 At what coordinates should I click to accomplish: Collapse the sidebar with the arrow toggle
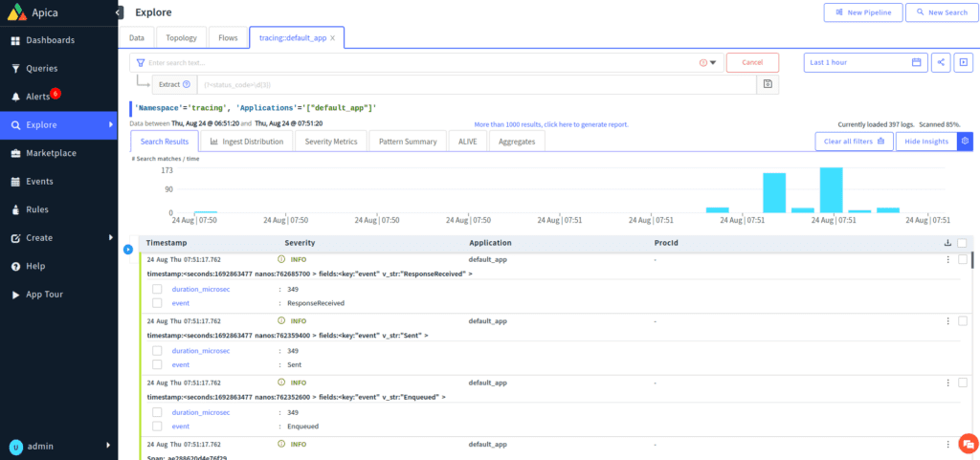(x=119, y=12)
